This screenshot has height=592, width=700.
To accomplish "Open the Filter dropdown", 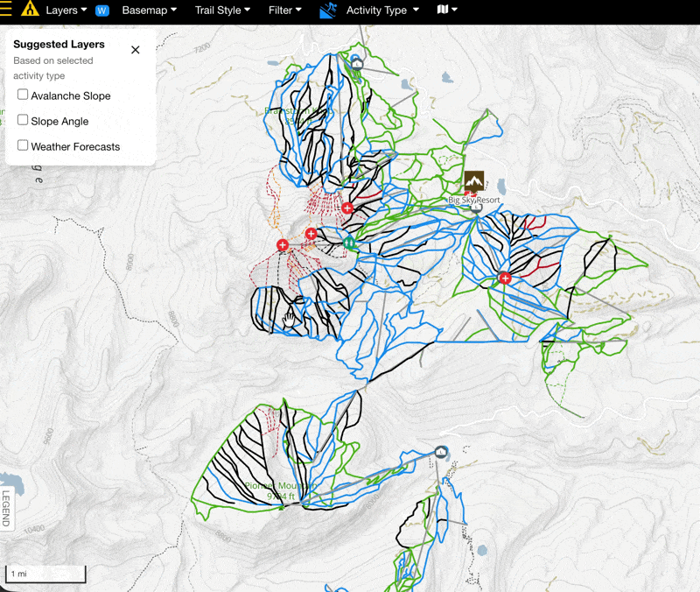I will click(x=285, y=10).
